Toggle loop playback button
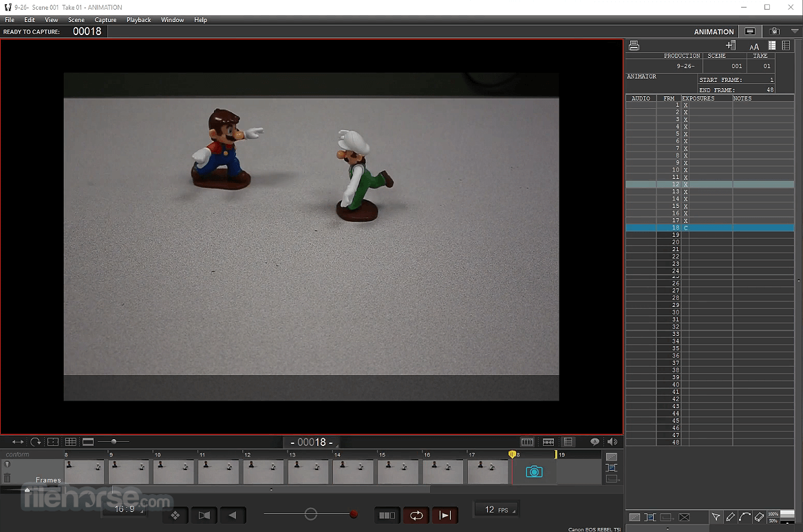The width and height of the screenshot is (803, 532). click(x=416, y=515)
